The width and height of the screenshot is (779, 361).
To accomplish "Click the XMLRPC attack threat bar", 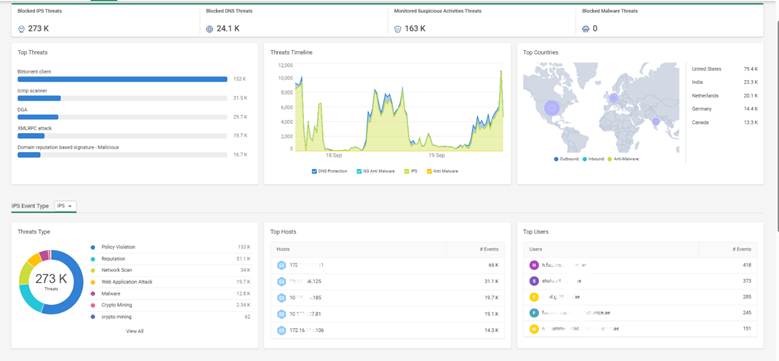I will pos(31,136).
